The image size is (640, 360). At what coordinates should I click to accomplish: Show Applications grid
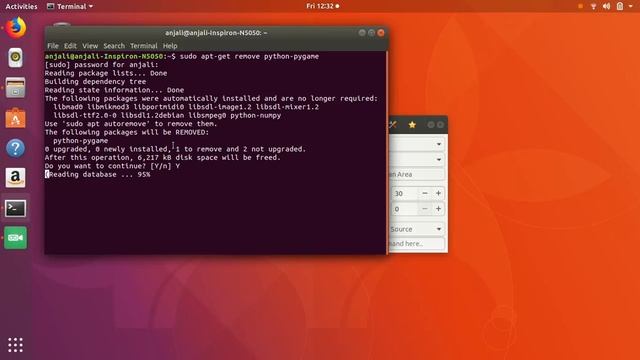click(x=16, y=345)
